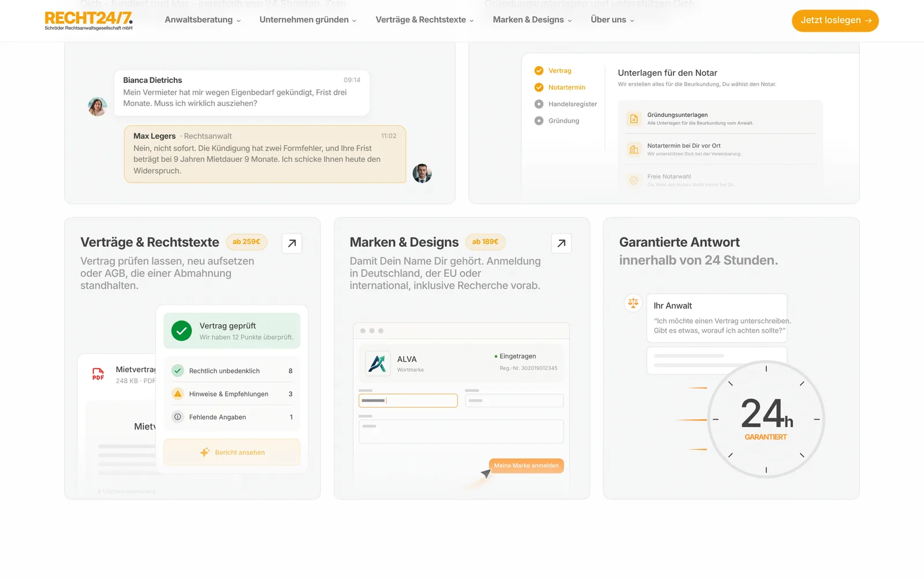Click the ab 189€ price badge
The image size is (924, 578).
(x=485, y=242)
